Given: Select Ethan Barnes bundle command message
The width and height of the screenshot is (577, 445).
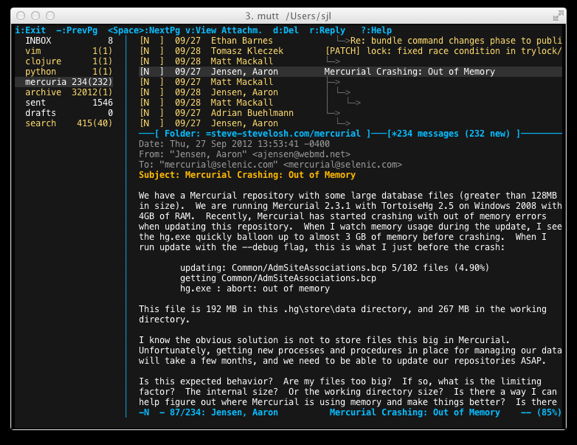Looking at the screenshot, I should tap(350, 40).
